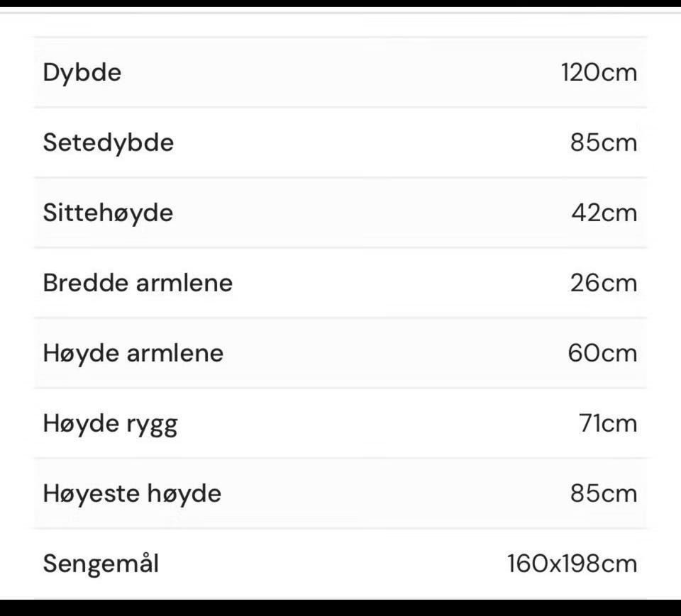This screenshot has width=681, height=616.
Task: Click the middle of the Høyde rygg row
Action: [340, 423]
